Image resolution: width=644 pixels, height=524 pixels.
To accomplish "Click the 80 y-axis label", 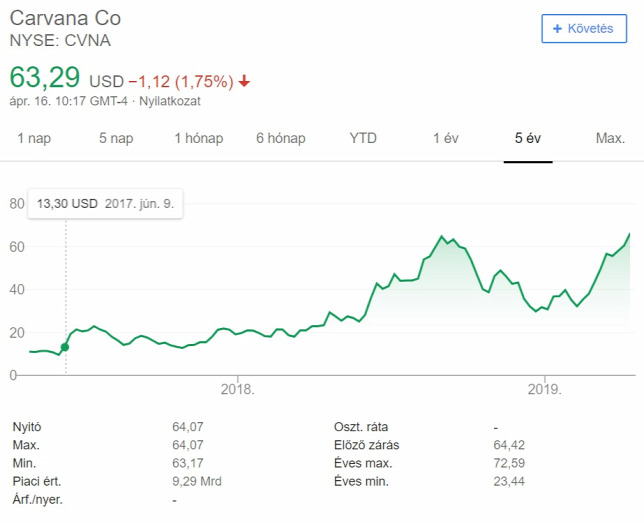I will click(x=17, y=204).
